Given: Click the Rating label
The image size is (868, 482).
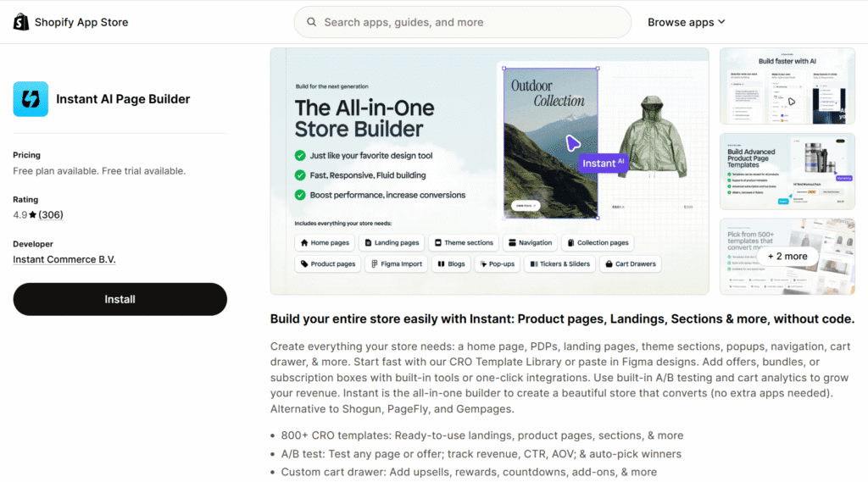Looking at the screenshot, I should 25,199.
